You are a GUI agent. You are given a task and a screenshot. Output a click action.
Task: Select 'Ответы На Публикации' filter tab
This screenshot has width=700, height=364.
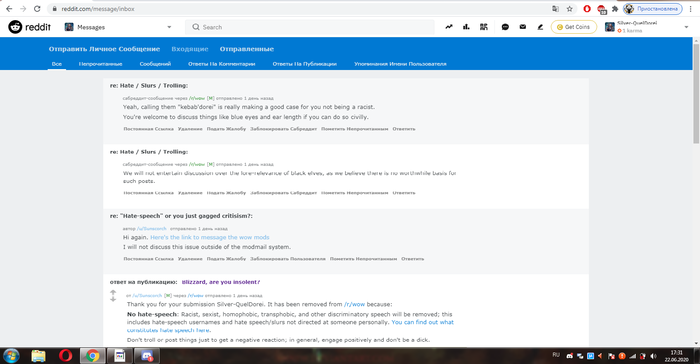coord(304,64)
